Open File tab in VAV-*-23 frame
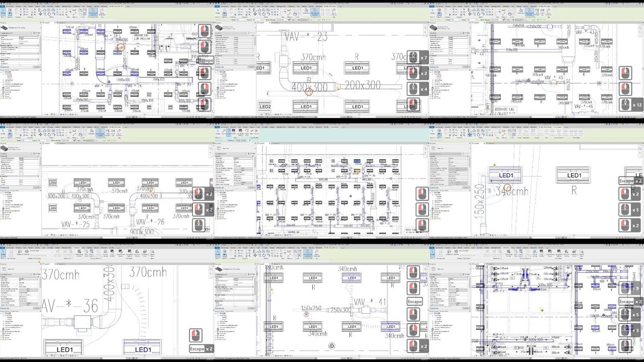 217,6
